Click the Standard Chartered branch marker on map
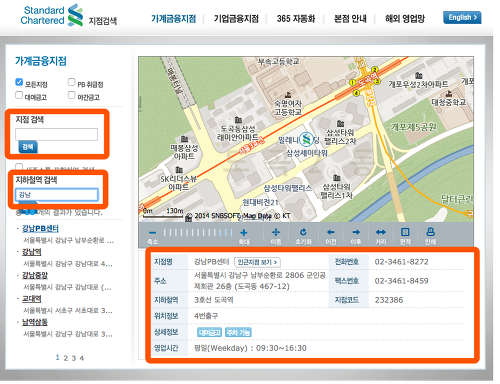This screenshot has height=384, width=500. (x=306, y=139)
